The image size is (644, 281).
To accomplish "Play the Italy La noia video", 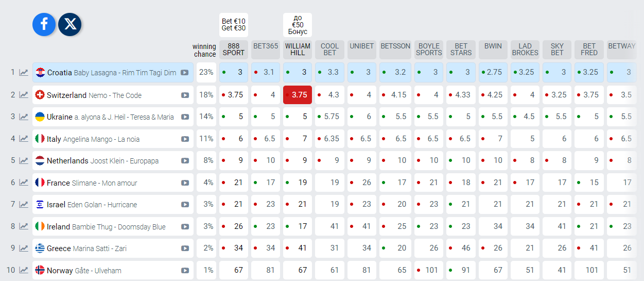I will click(x=185, y=139).
